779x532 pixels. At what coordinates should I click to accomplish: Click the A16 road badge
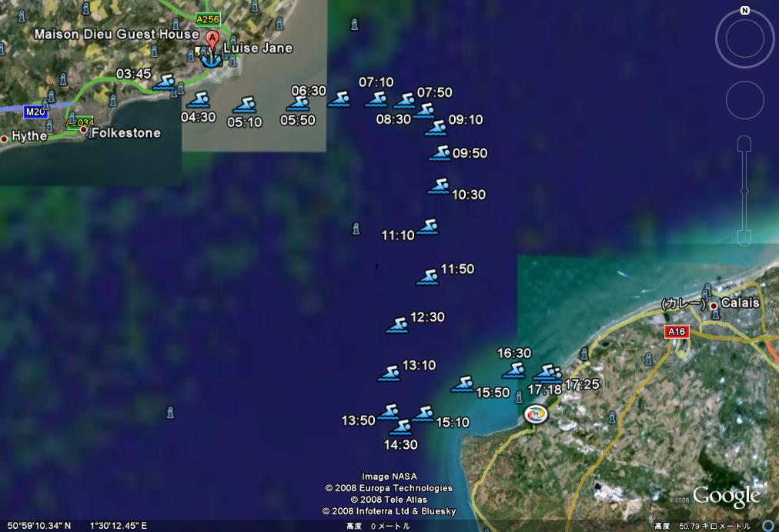[675, 331]
